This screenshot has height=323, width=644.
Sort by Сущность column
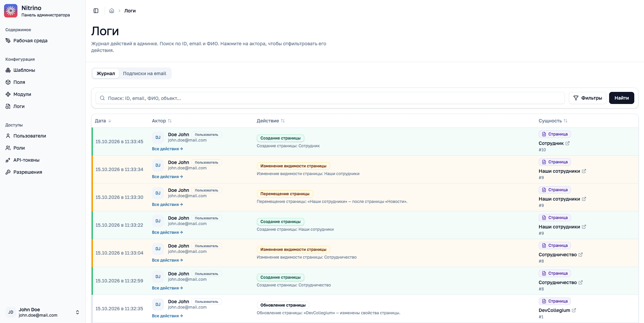(x=553, y=121)
